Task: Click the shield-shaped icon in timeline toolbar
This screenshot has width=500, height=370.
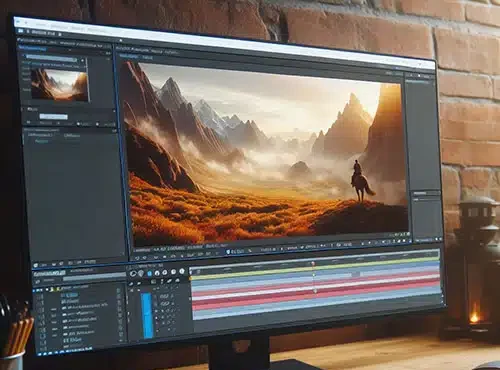Action: click(141, 274)
